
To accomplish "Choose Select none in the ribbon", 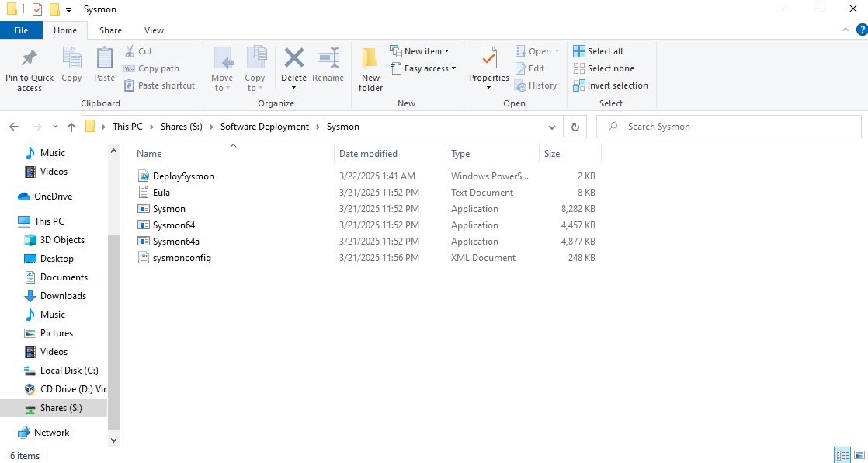I will pyautogui.click(x=603, y=68).
